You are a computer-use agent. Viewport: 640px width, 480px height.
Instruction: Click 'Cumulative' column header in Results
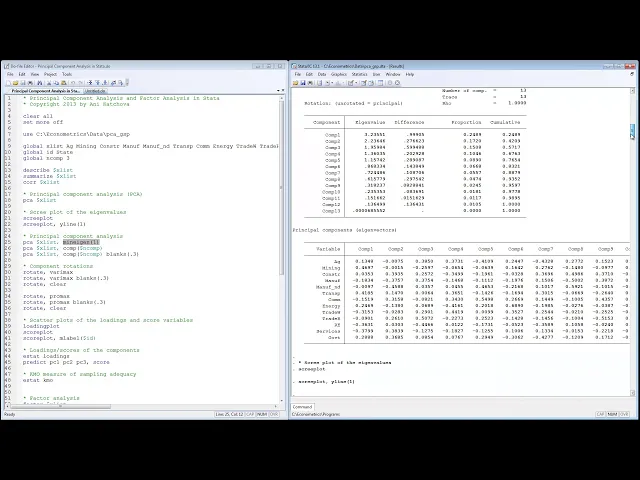pyautogui.click(x=505, y=122)
